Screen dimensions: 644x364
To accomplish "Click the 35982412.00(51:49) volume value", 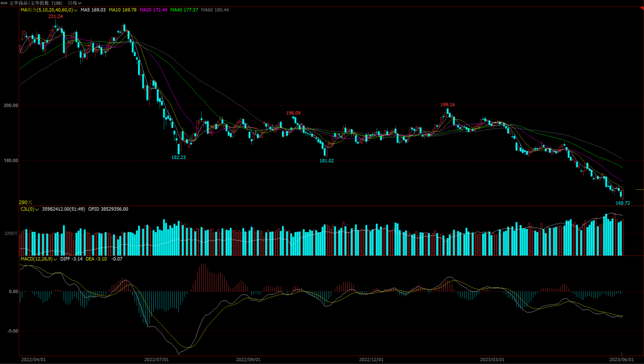I will 63,209.
